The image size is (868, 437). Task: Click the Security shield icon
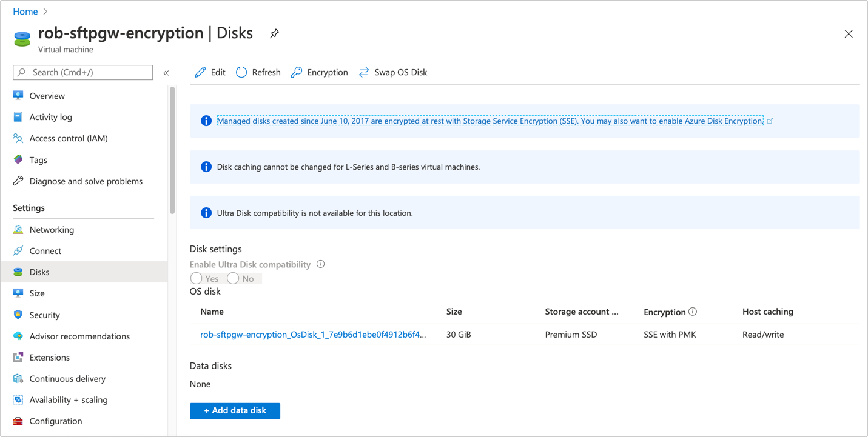[x=18, y=315]
